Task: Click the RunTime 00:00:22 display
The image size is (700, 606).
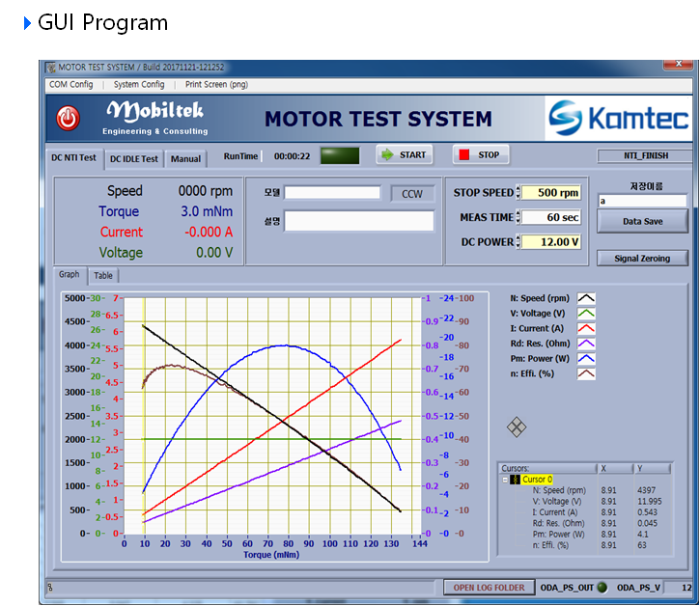Action: coord(292,156)
